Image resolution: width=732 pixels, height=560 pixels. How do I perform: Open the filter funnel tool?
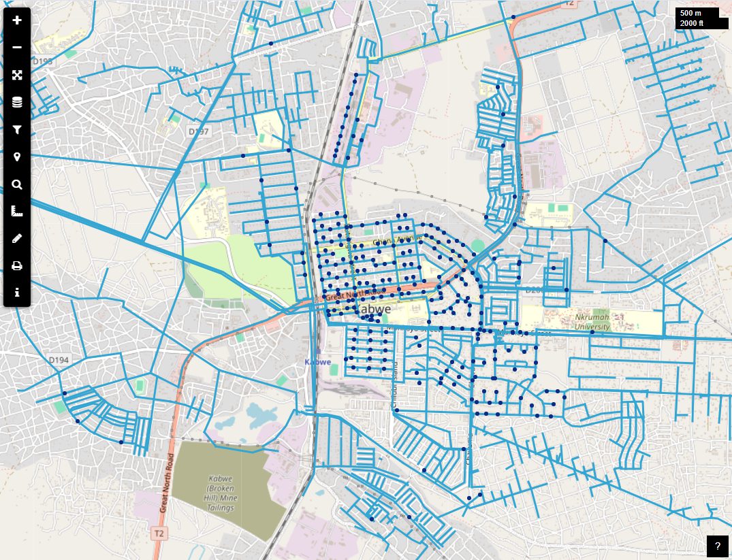(x=17, y=129)
